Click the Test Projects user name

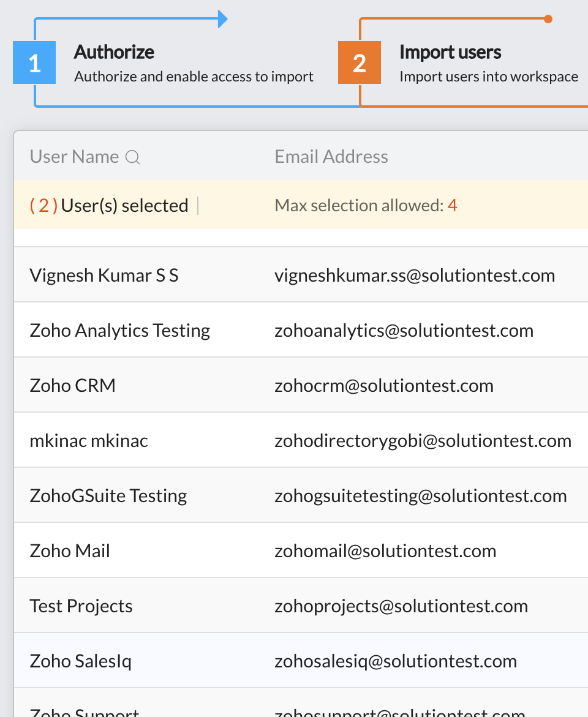coord(81,606)
